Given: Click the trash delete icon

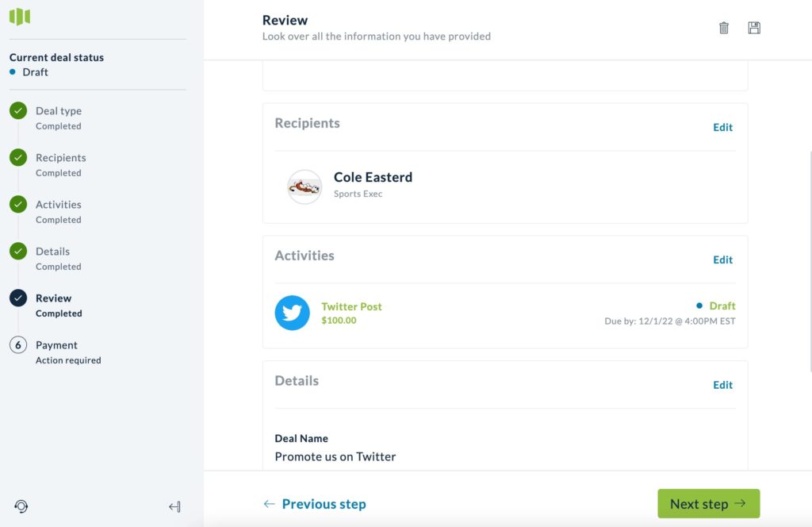Looking at the screenshot, I should [723, 28].
